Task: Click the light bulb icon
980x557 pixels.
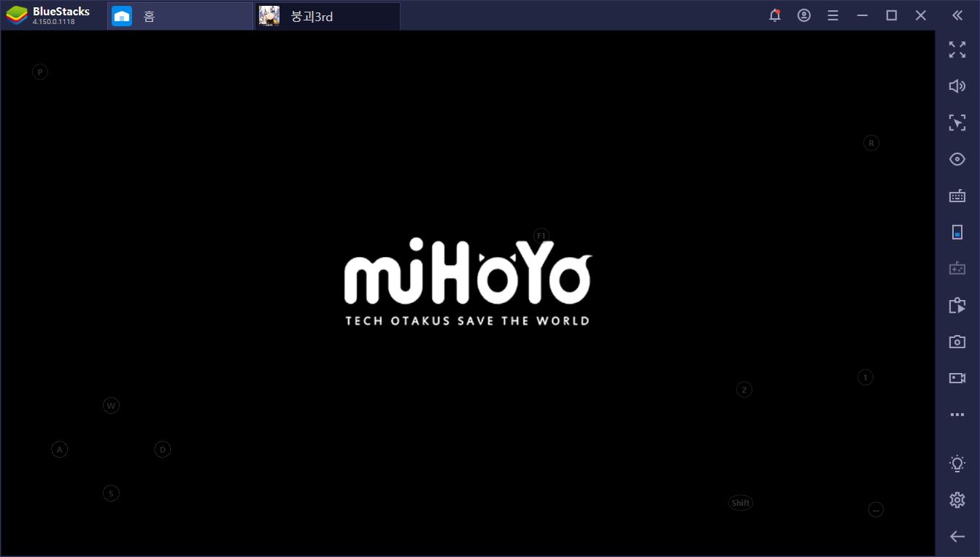Action: pyautogui.click(x=957, y=463)
